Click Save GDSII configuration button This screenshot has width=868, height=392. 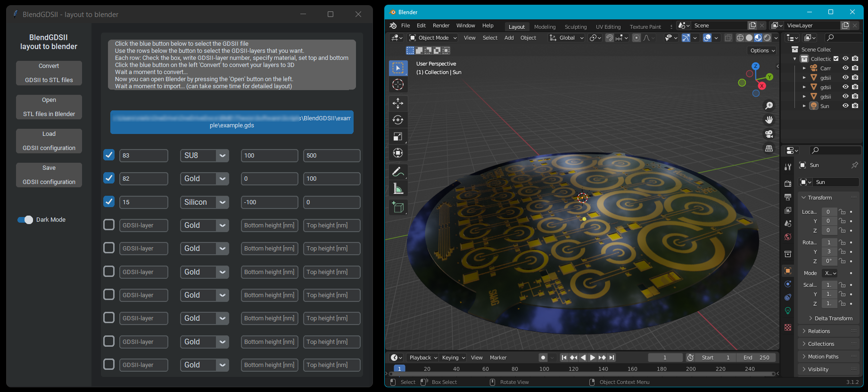49,175
